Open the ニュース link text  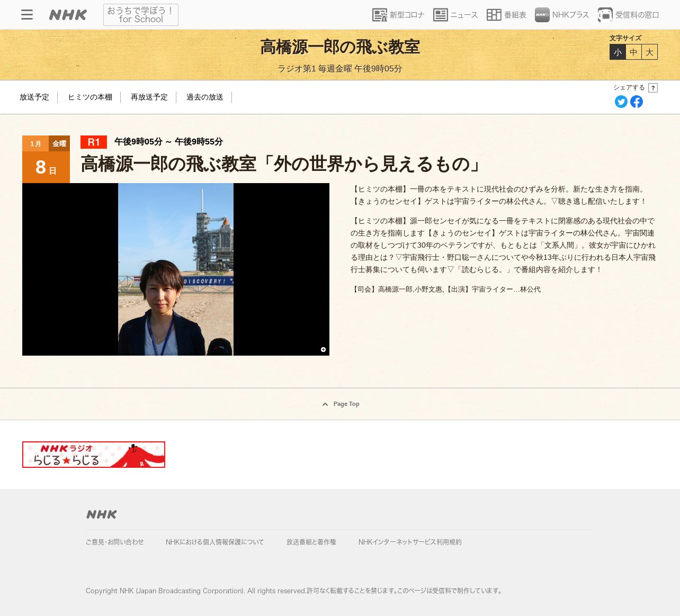(x=464, y=15)
